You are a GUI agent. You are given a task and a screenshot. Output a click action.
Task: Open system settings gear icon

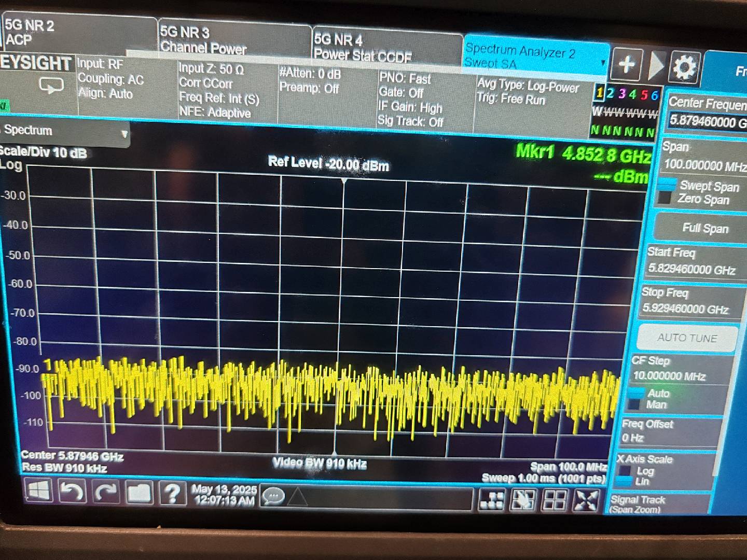[x=685, y=67]
